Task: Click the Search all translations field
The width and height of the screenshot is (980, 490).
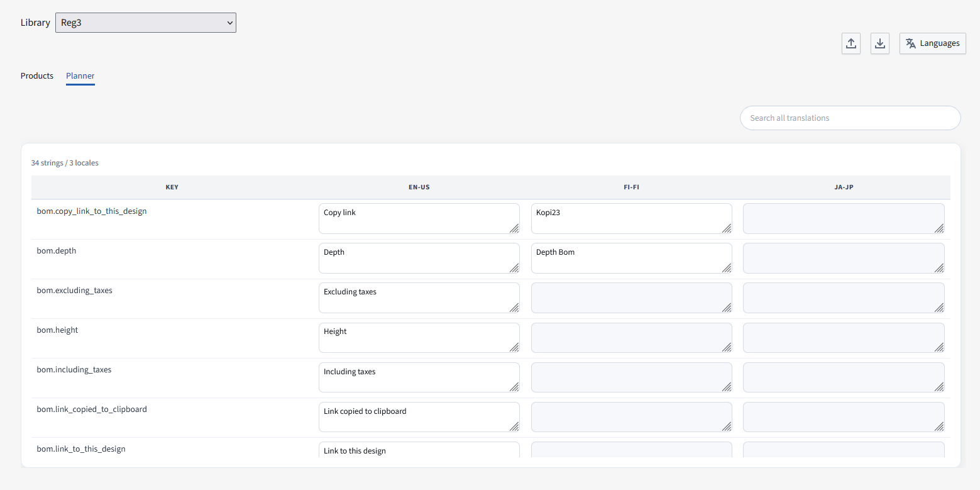Action: (x=850, y=118)
